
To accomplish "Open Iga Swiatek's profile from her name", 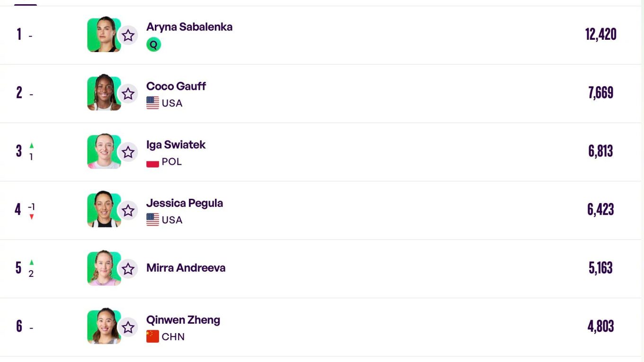I will (x=176, y=145).
